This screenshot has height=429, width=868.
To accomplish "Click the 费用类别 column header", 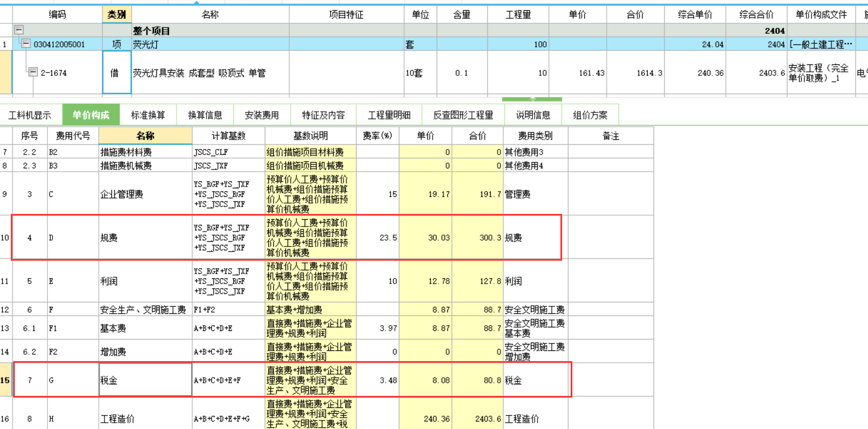I will (x=535, y=136).
